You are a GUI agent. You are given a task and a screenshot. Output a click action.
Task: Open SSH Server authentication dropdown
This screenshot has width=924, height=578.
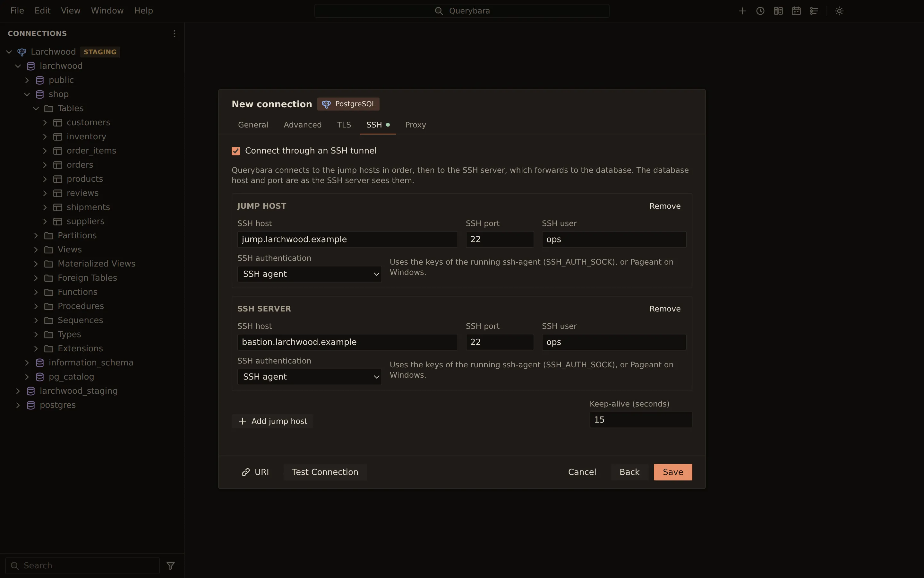click(x=309, y=377)
